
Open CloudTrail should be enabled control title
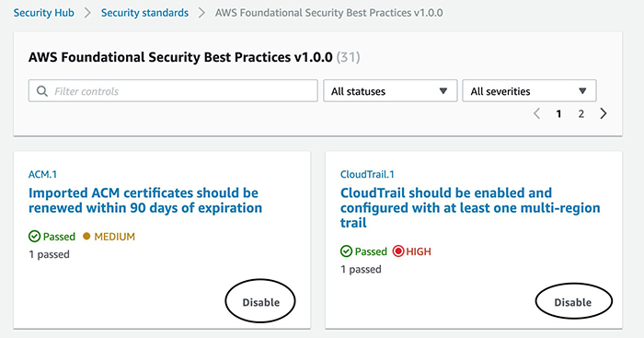click(470, 207)
